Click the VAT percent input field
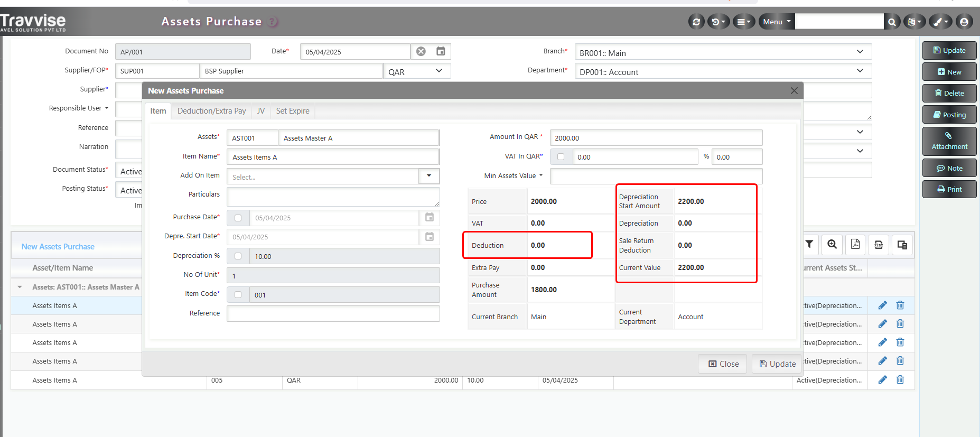This screenshot has width=980, height=437. coord(737,157)
